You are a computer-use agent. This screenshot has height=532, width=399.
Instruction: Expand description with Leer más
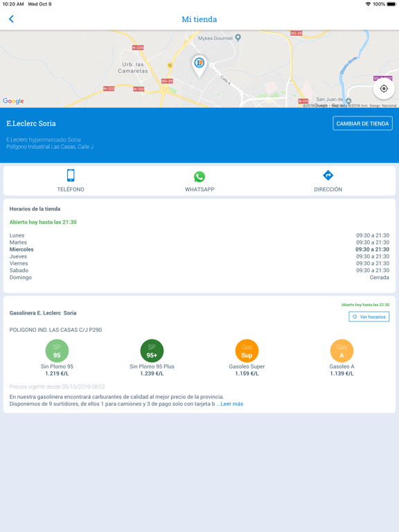pyautogui.click(x=232, y=404)
